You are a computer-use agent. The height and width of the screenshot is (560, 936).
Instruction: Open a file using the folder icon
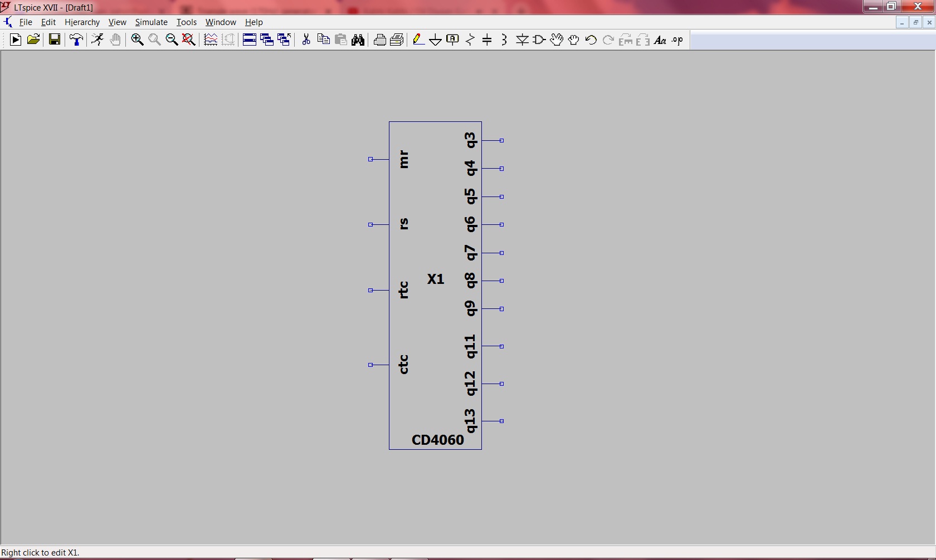click(33, 40)
